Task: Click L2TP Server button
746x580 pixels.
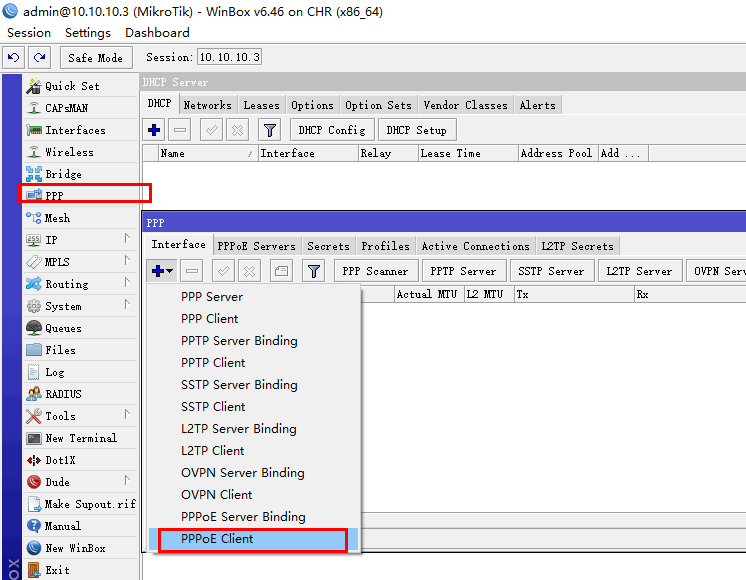Action: (639, 271)
